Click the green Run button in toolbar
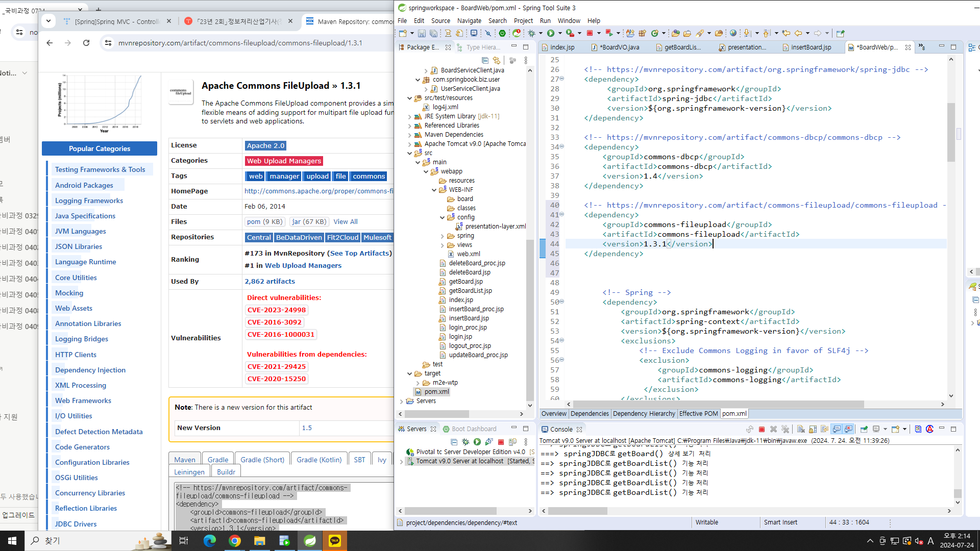 click(x=551, y=33)
